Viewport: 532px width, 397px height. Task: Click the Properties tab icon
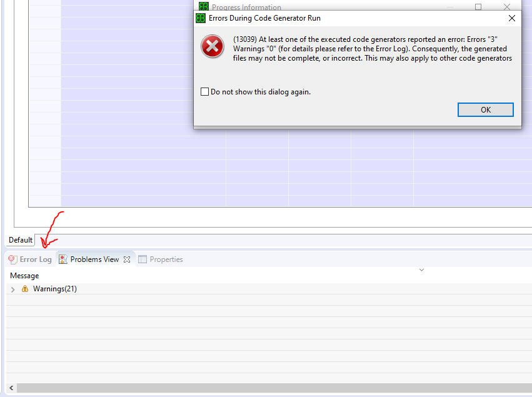click(142, 259)
